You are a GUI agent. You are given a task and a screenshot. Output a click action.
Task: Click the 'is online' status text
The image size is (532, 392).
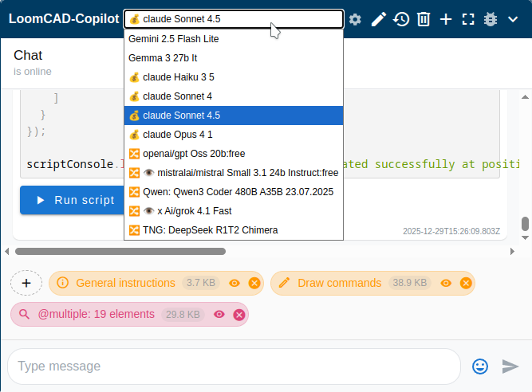33,72
